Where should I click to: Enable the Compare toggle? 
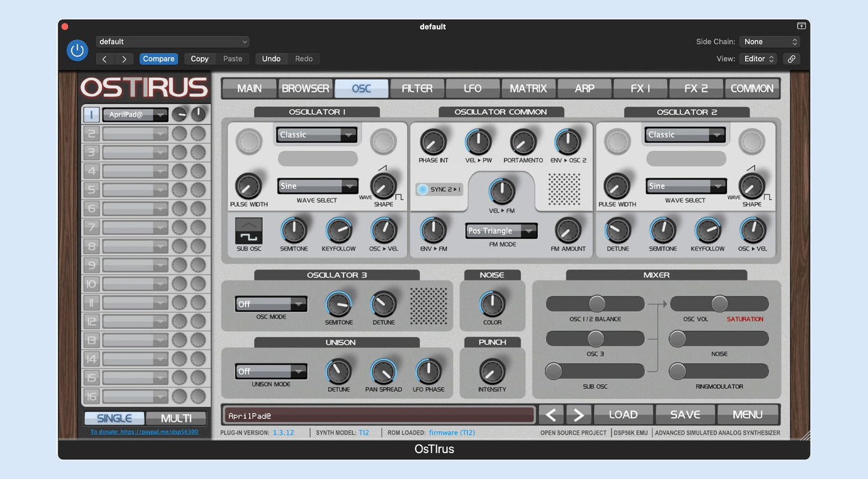pyautogui.click(x=159, y=59)
